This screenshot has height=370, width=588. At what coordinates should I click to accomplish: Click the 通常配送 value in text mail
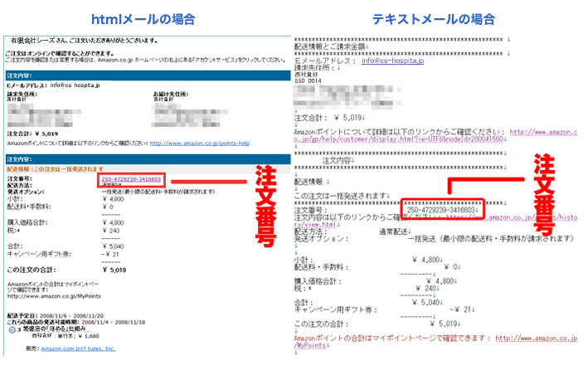click(393, 231)
